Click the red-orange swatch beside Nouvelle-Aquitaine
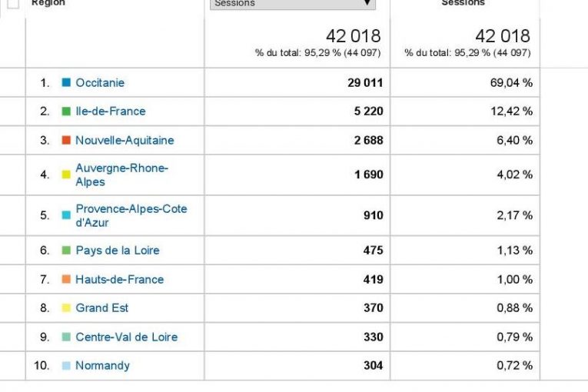Image resolution: width=588 pixels, height=392 pixels. [66, 140]
